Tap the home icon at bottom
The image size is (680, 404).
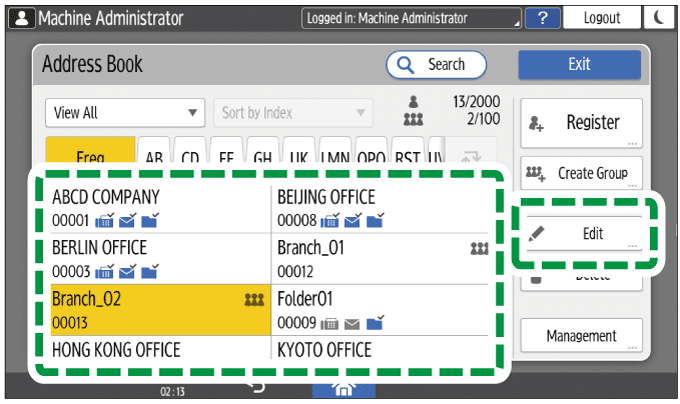[x=343, y=392]
